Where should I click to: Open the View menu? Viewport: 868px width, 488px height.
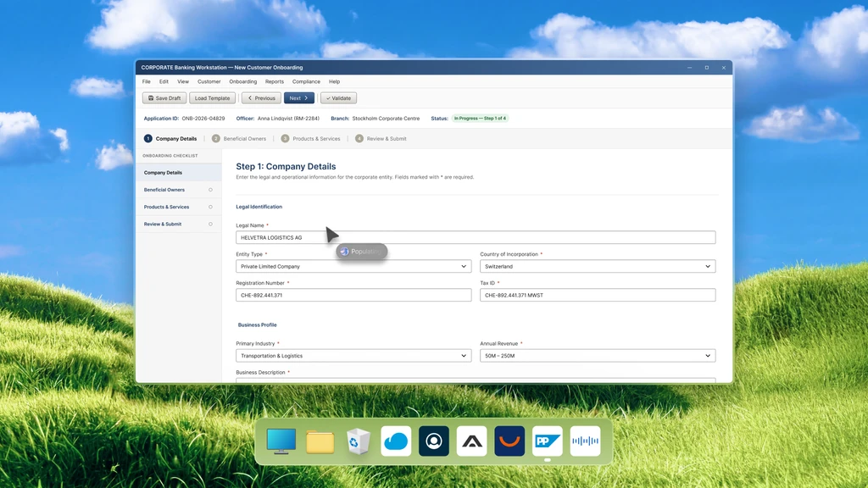tap(183, 81)
